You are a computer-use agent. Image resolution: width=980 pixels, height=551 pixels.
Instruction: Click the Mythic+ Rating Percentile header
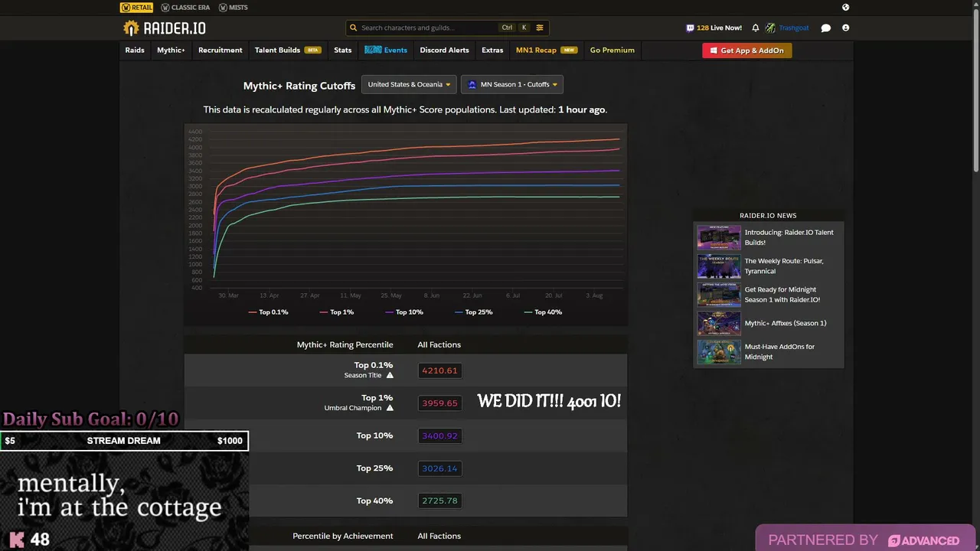coord(345,345)
